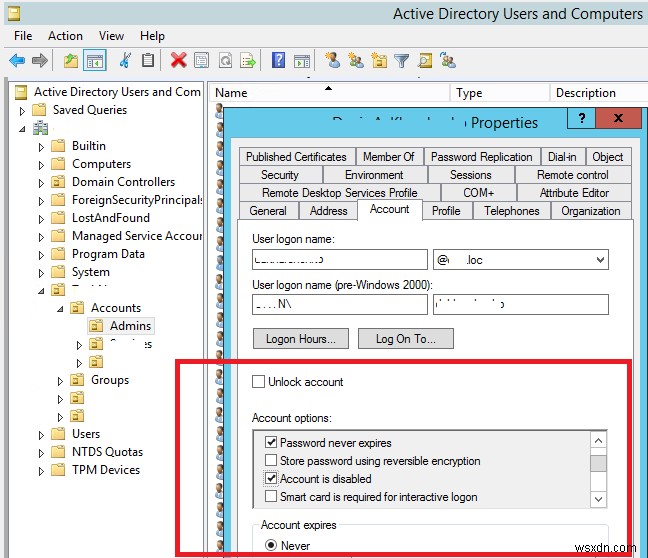Viewport: 648px width, 558px height.
Task: Click the Export List toolbar icon
Action: coord(248,61)
